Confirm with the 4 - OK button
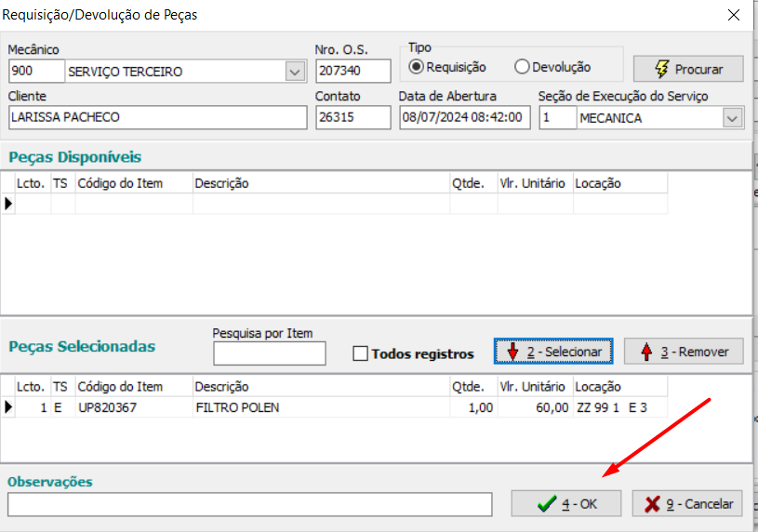This screenshot has height=532, width=758. coord(566,504)
